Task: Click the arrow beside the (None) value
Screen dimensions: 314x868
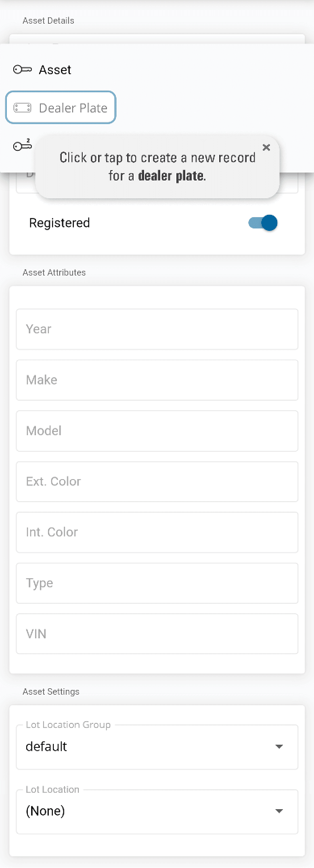Action: 279,811
